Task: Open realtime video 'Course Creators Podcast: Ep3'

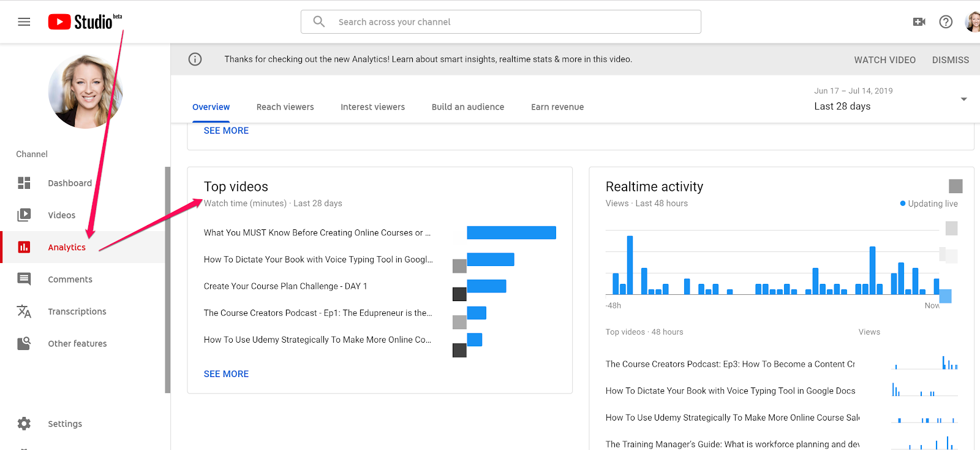Action: (x=730, y=364)
